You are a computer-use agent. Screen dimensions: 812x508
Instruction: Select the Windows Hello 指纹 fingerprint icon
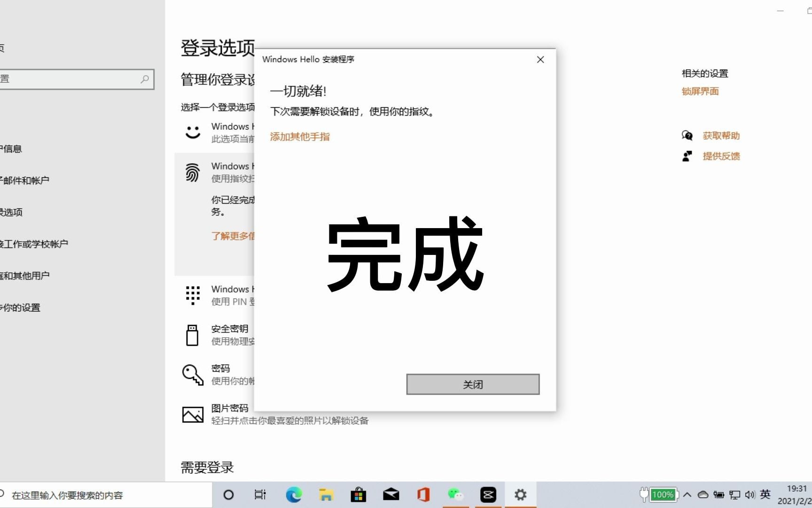[x=192, y=173]
